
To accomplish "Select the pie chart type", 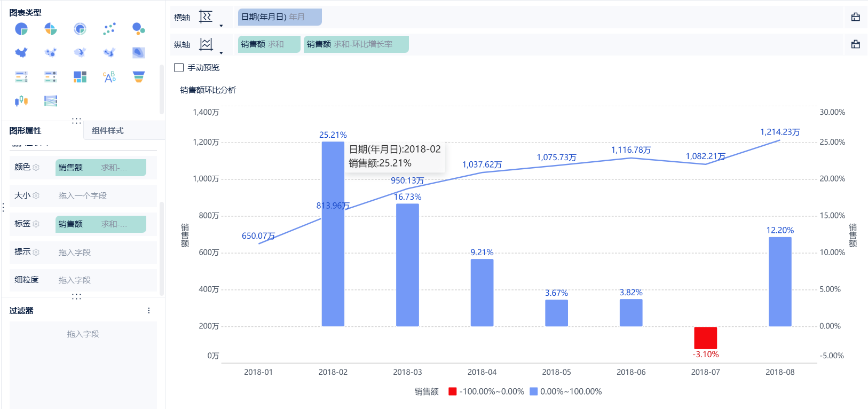I will coord(21,29).
